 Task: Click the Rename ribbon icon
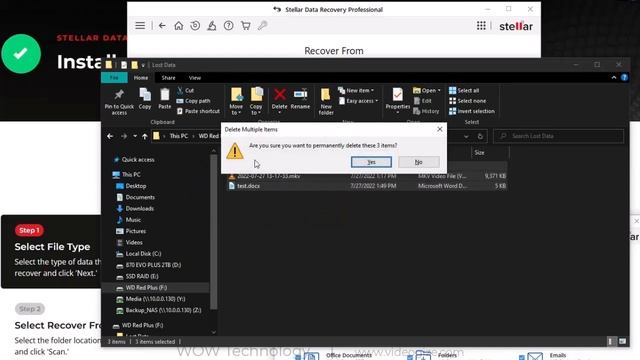pyautogui.click(x=300, y=99)
